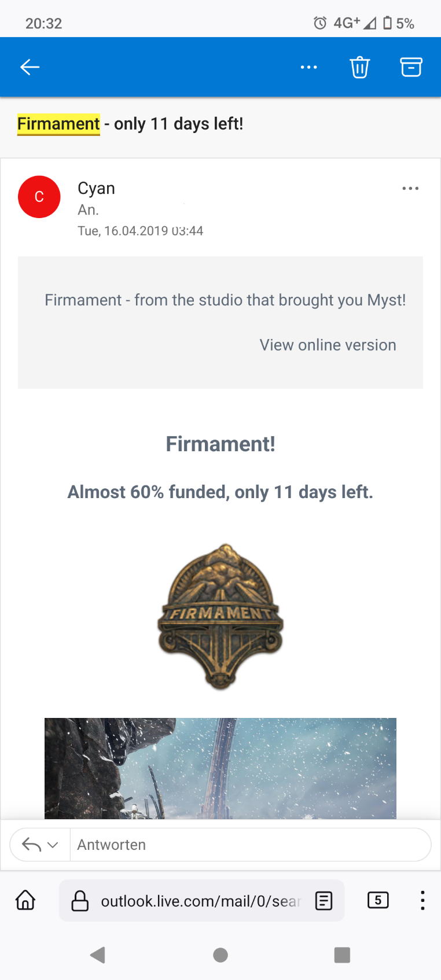Viewport: 441px width, 980px height.
Task: Open the snowy landscape game image
Action: click(x=220, y=768)
